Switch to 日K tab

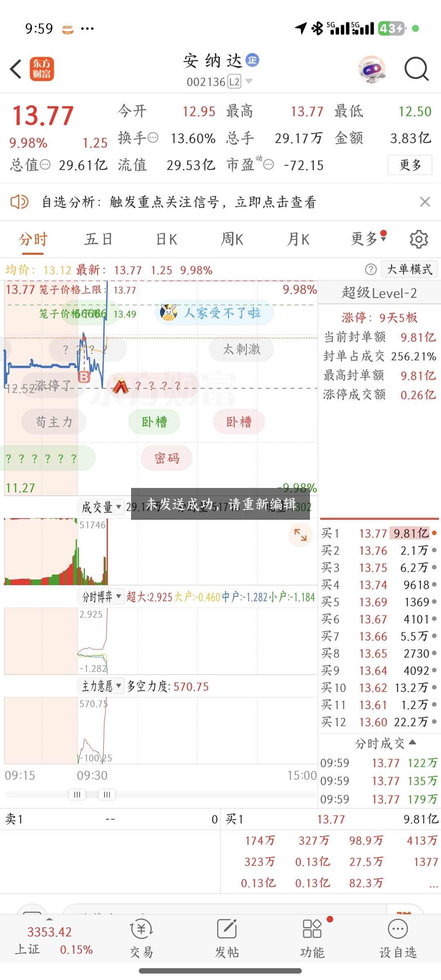pyautogui.click(x=167, y=239)
